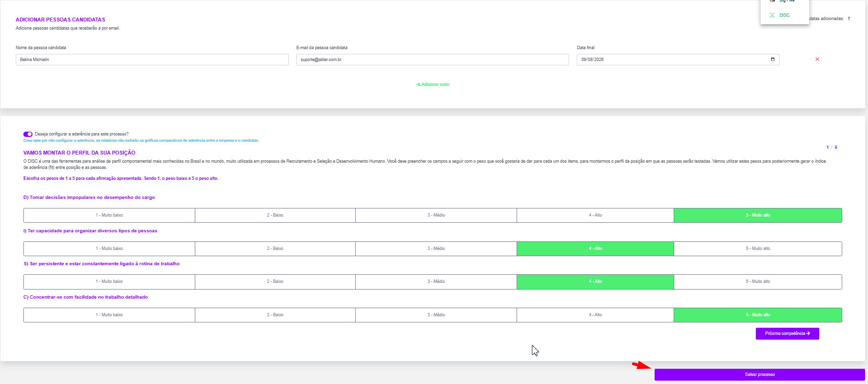This screenshot has width=868, height=384.
Task: Focus the Data final date field
Action: pyautogui.click(x=678, y=60)
